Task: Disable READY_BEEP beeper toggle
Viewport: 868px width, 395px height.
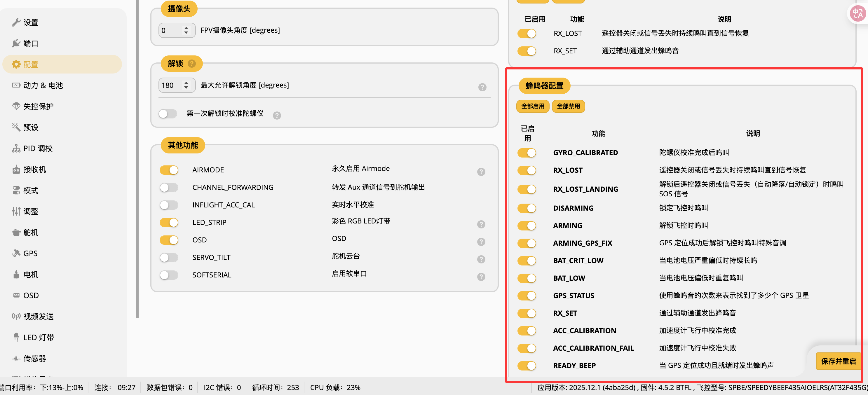Action: tap(527, 366)
